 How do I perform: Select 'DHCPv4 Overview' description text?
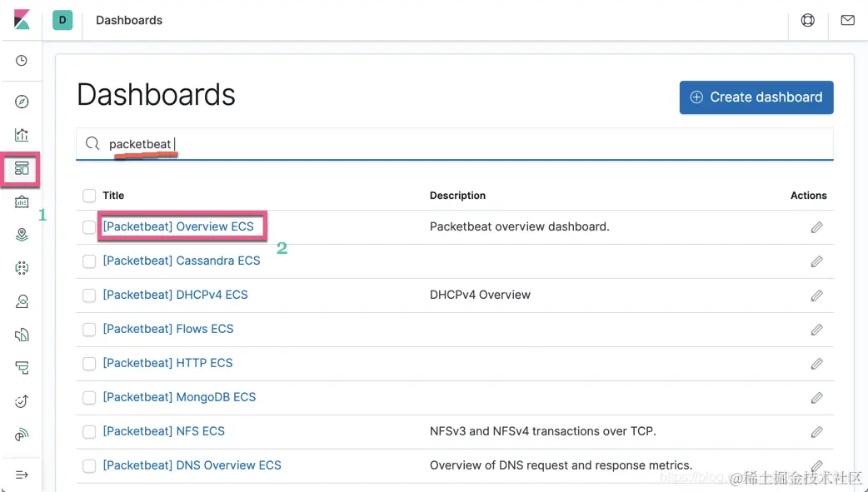coord(481,295)
